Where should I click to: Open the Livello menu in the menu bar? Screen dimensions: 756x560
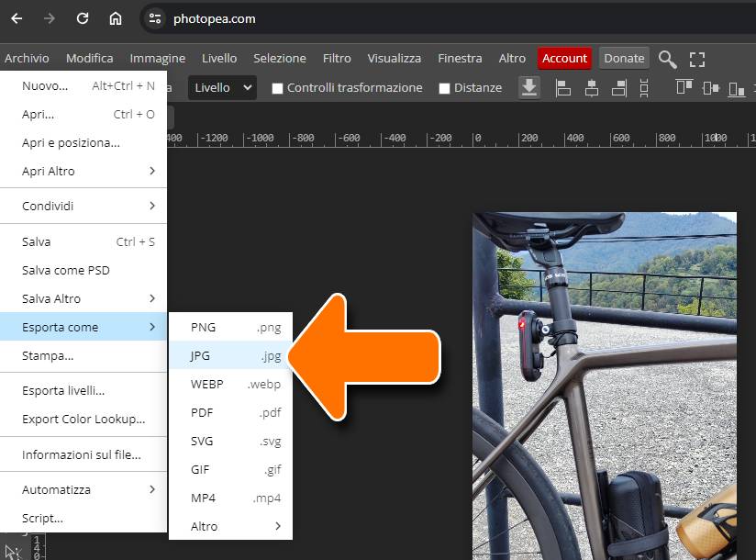tap(219, 59)
